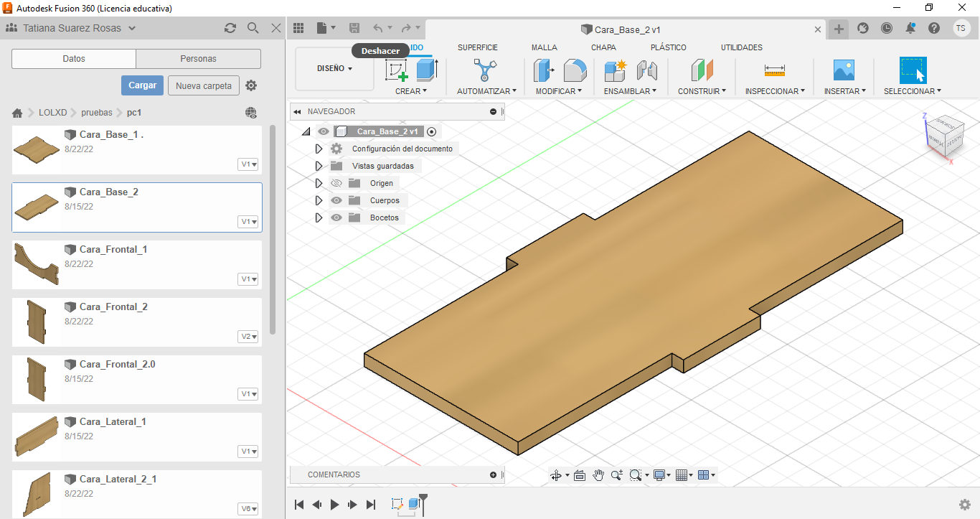Toggle visibility of the Bocetos folder
980x519 pixels.
(x=336, y=218)
